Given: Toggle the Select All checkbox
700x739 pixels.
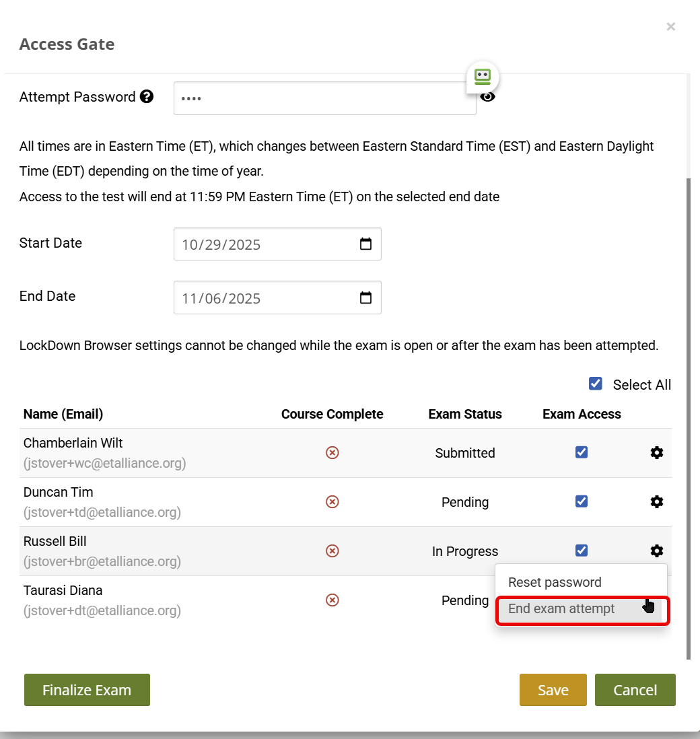Looking at the screenshot, I should tap(595, 384).
